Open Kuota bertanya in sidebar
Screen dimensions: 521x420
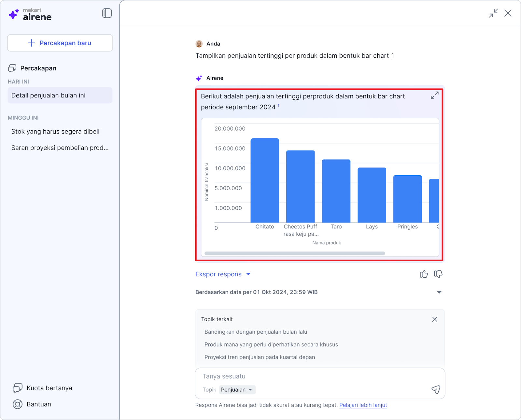tap(49, 388)
